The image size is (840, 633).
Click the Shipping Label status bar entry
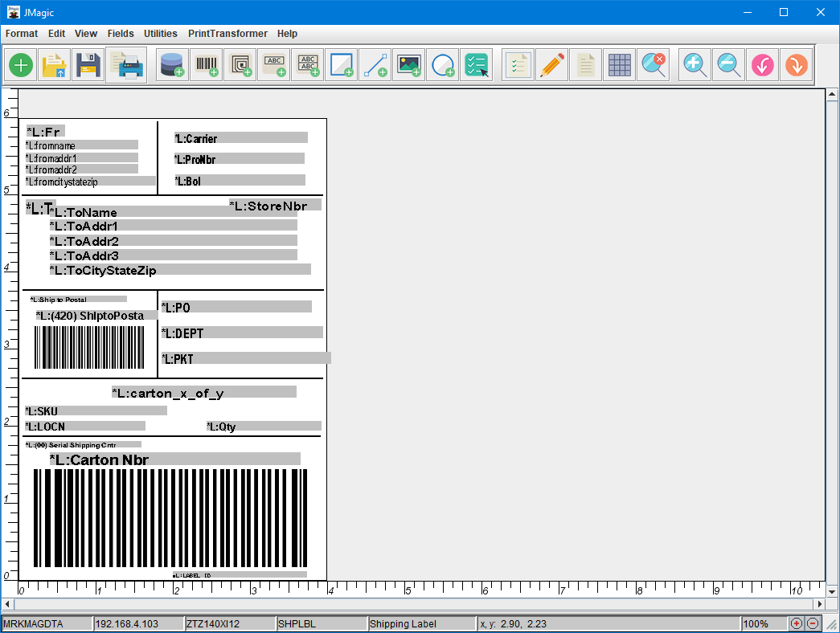422,623
